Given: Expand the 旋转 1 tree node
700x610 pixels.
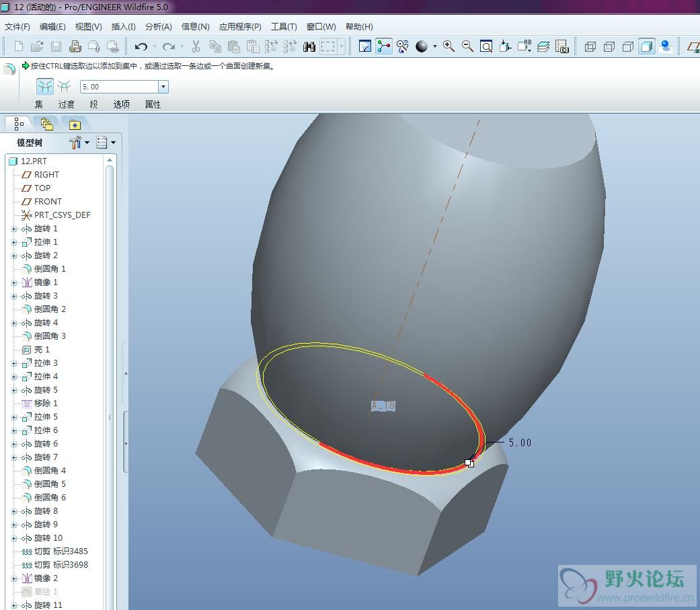Looking at the screenshot, I should click(14, 229).
